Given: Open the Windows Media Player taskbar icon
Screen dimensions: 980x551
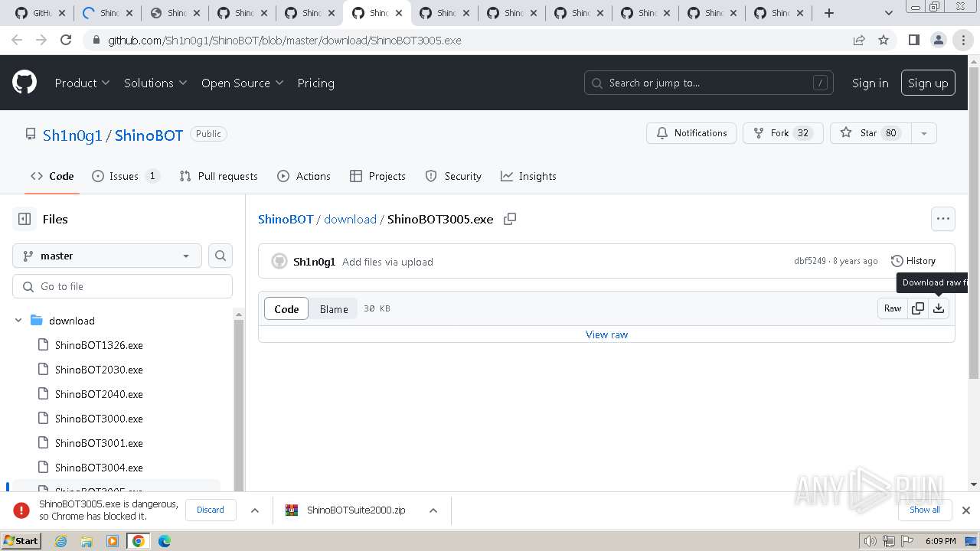Looking at the screenshot, I should 113,541.
